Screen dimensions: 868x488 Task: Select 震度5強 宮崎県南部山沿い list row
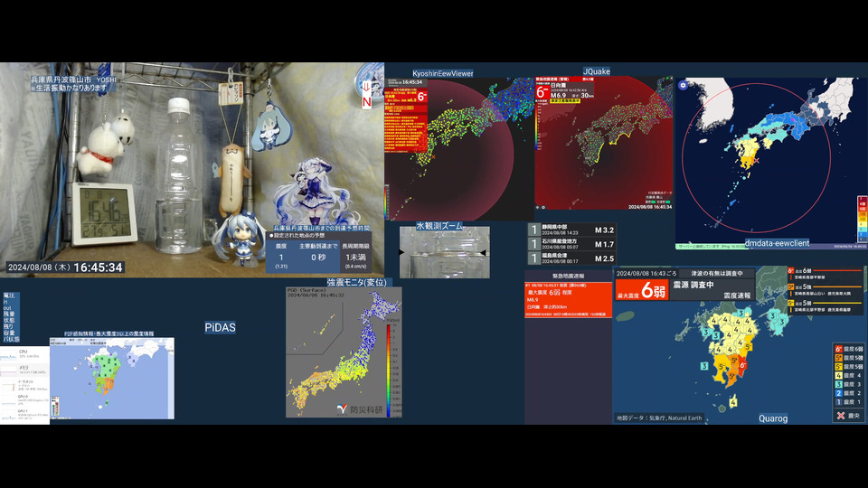tap(825, 290)
